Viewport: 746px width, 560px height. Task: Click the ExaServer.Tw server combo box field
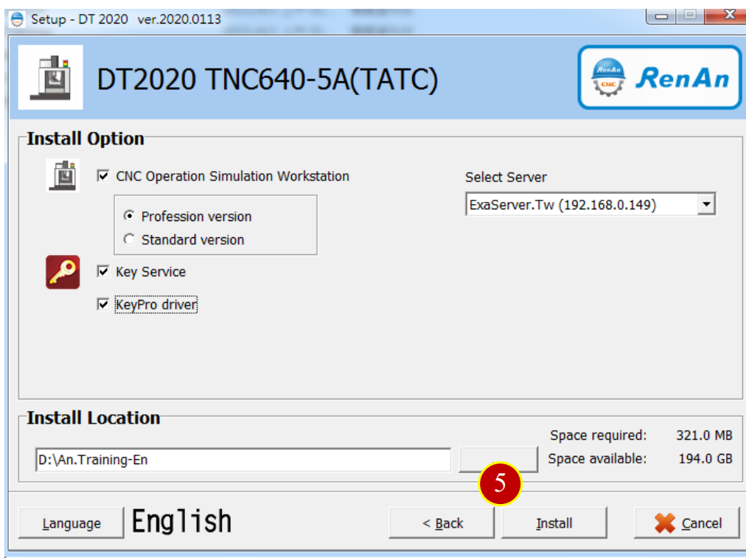590,204
